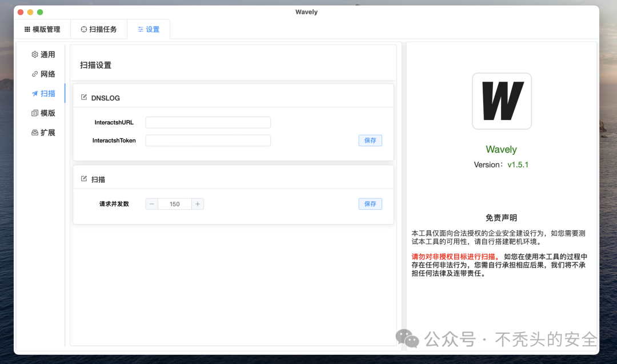Screen dimensions: 617x364
Task: Focus the InteractshURL input field
Action: pyautogui.click(x=208, y=122)
